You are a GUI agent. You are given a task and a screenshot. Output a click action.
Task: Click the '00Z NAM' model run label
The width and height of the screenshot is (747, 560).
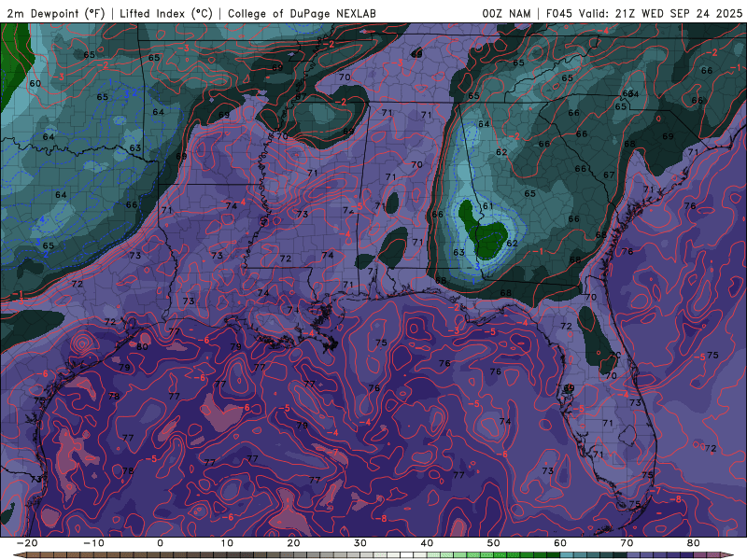(x=506, y=13)
